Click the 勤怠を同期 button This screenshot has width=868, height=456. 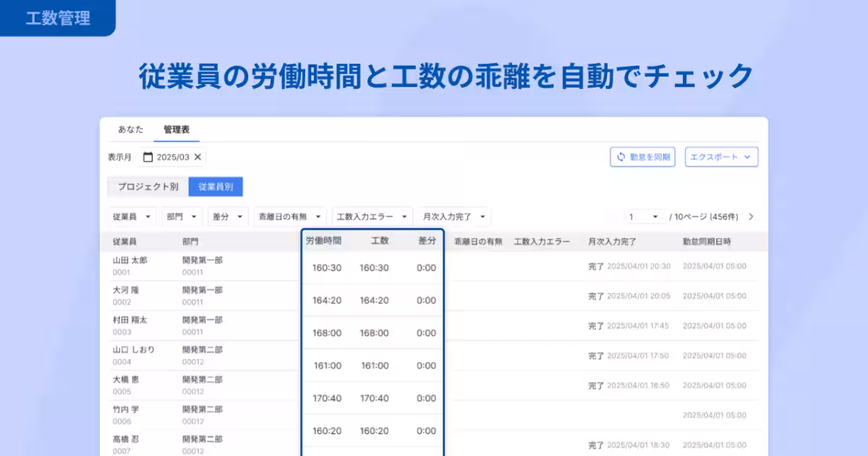click(642, 157)
